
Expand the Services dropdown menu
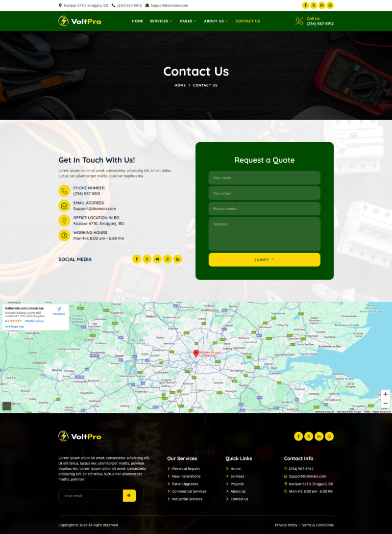[161, 21]
